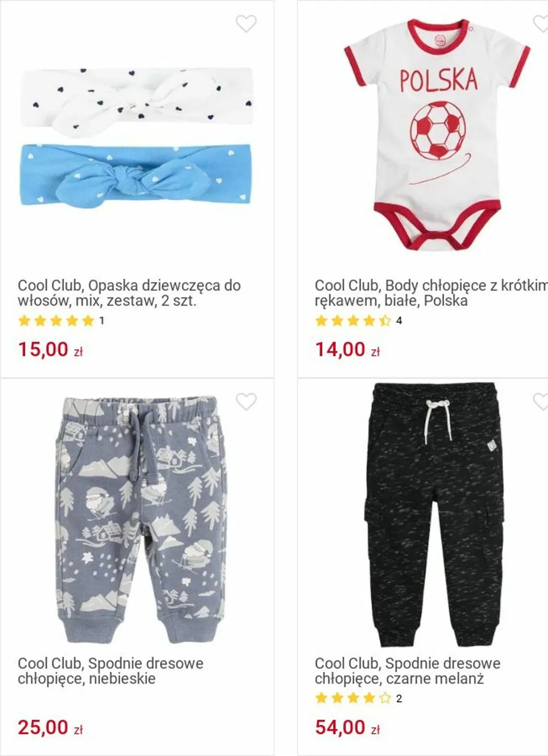View the black melange cargo pants image
The width and height of the screenshot is (548, 756).
434,515
